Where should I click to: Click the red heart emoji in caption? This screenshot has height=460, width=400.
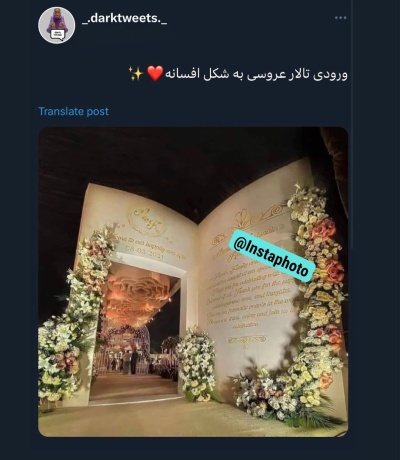[155, 73]
